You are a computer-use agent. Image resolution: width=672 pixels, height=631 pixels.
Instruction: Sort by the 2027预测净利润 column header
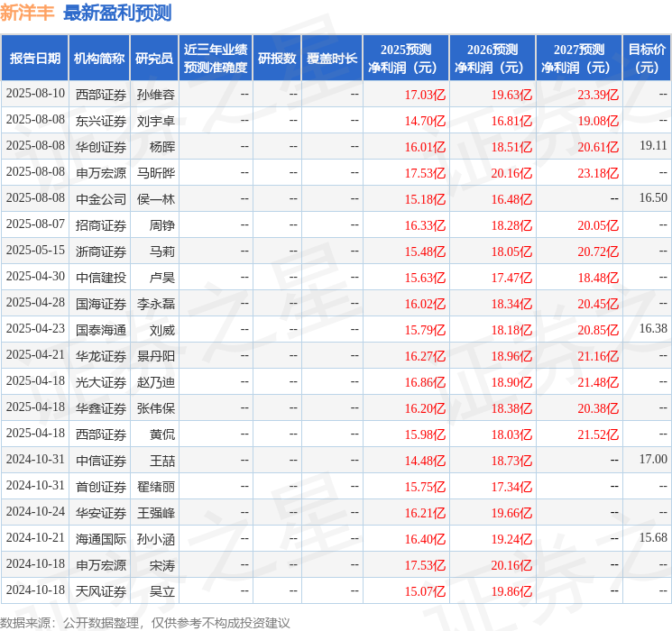click(x=578, y=59)
